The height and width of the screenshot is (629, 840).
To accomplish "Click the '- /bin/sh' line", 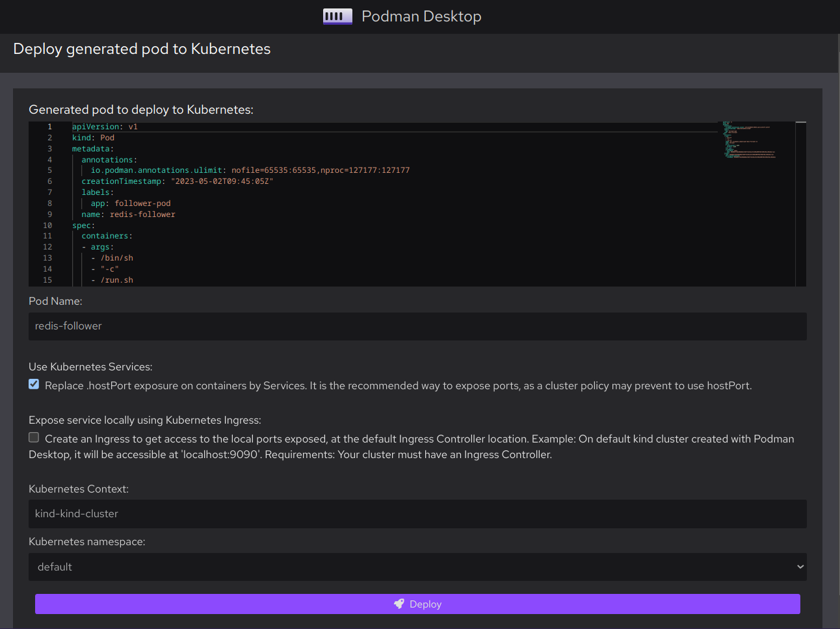I will click(112, 258).
